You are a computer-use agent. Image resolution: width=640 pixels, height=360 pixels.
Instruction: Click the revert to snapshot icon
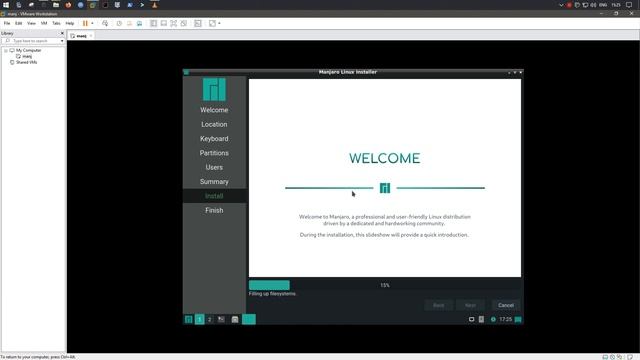click(129, 23)
